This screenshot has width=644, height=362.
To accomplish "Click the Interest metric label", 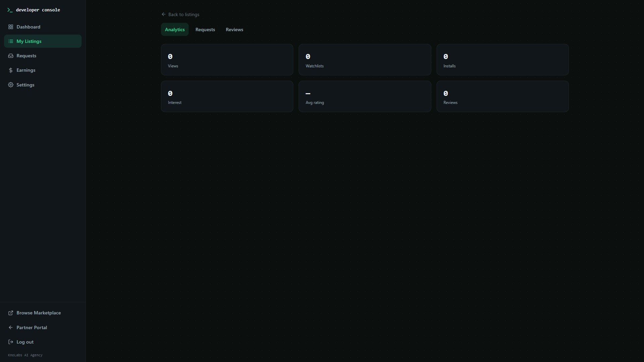I will coord(175,103).
